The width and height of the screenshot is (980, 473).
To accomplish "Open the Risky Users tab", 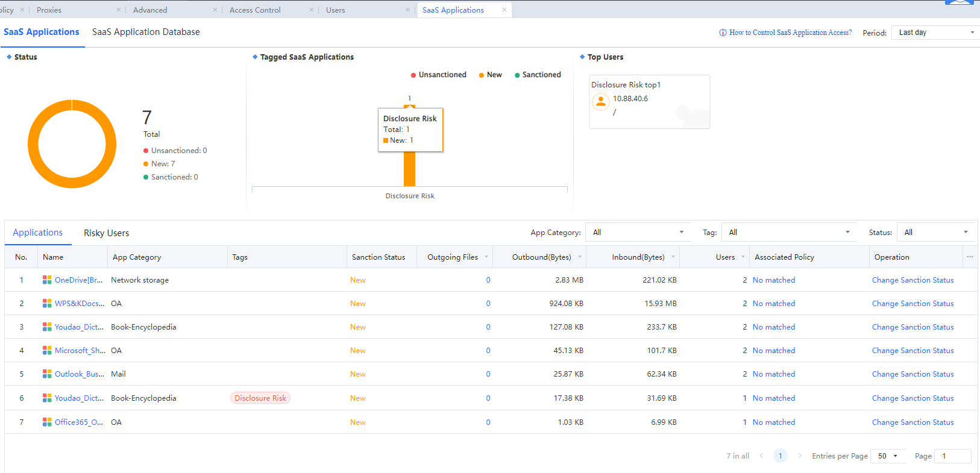I will click(106, 233).
